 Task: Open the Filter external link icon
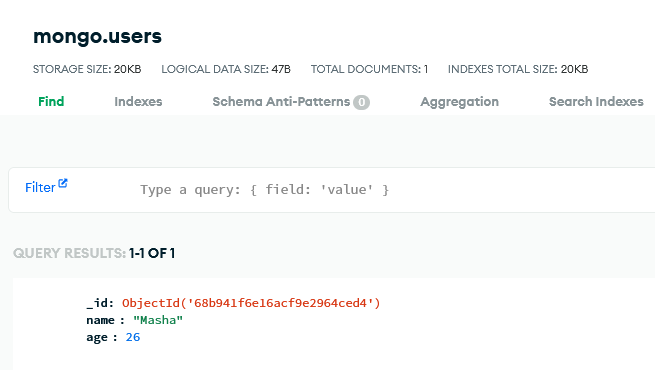pyautogui.click(x=63, y=183)
